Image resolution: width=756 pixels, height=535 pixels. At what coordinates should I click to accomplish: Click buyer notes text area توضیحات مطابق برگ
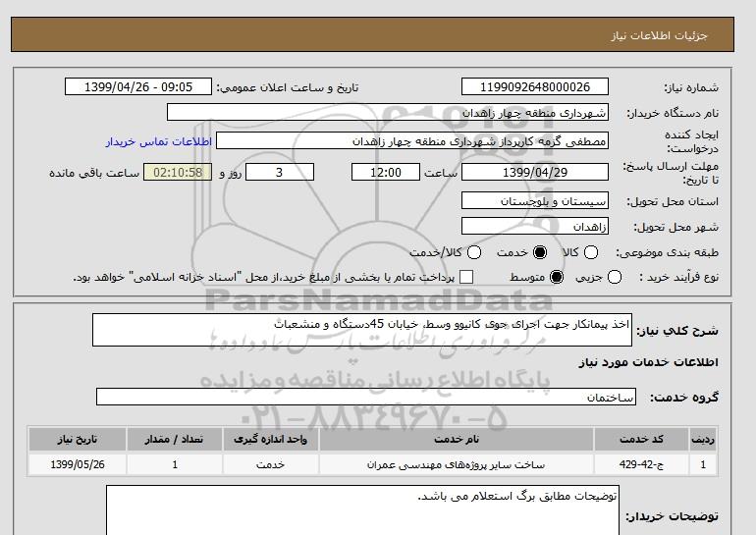click(362, 509)
